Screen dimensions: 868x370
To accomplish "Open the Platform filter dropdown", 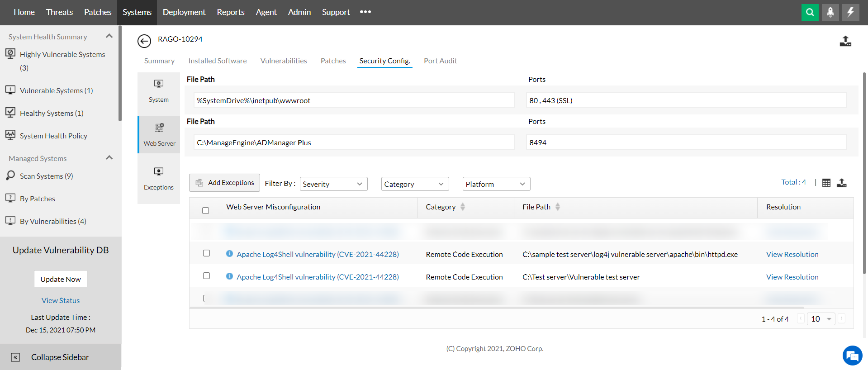I will [x=496, y=184].
